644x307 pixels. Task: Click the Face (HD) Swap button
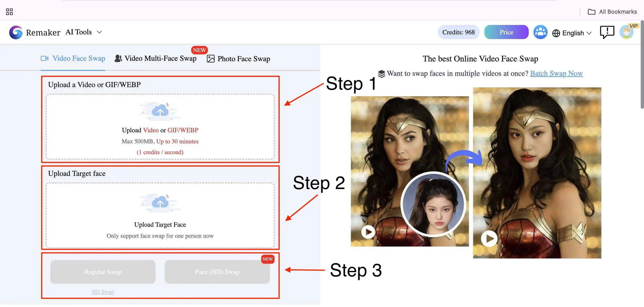pos(217,272)
